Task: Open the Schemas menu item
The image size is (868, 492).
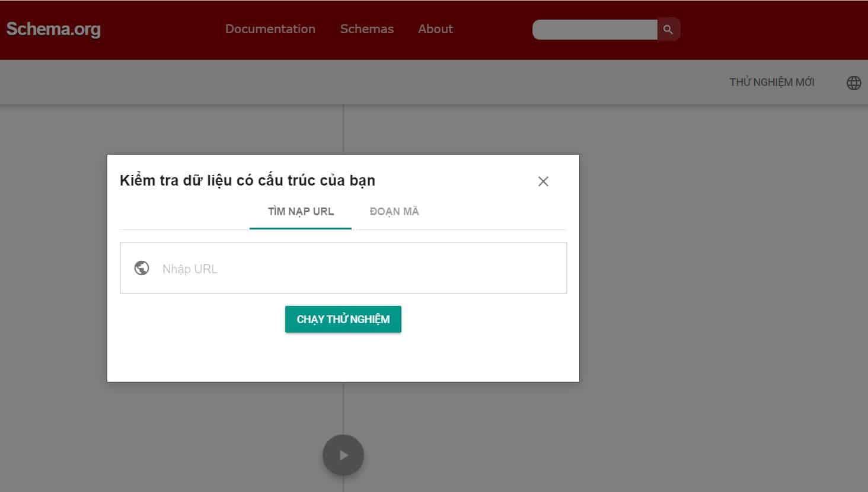Action: pyautogui.click(x=367, y=29)
